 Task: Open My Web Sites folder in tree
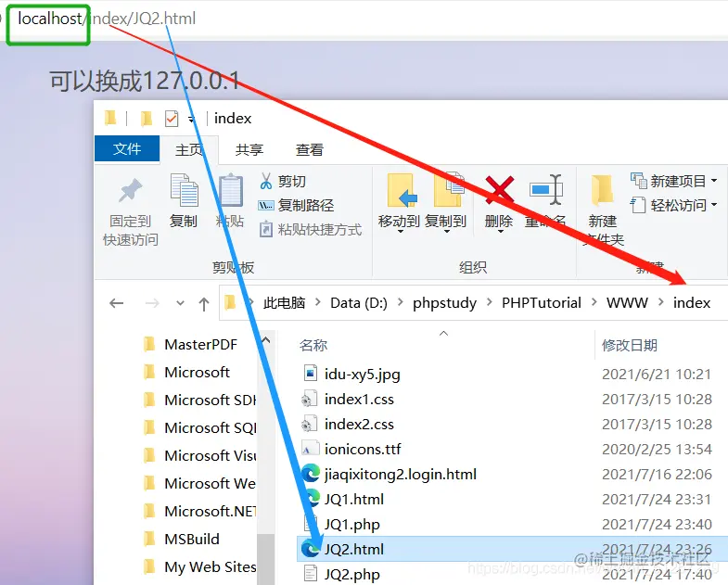pyautogui.click(x=211, y=566)
